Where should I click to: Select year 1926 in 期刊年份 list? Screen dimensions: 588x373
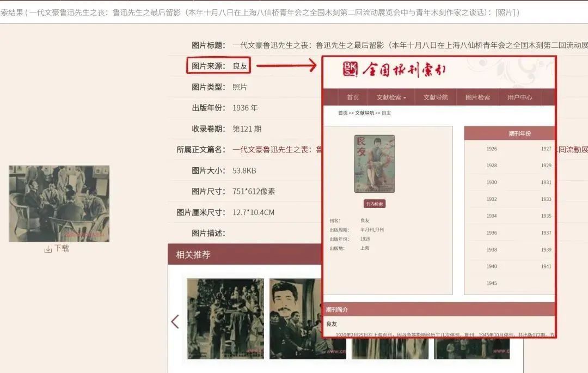click(492, 149)
